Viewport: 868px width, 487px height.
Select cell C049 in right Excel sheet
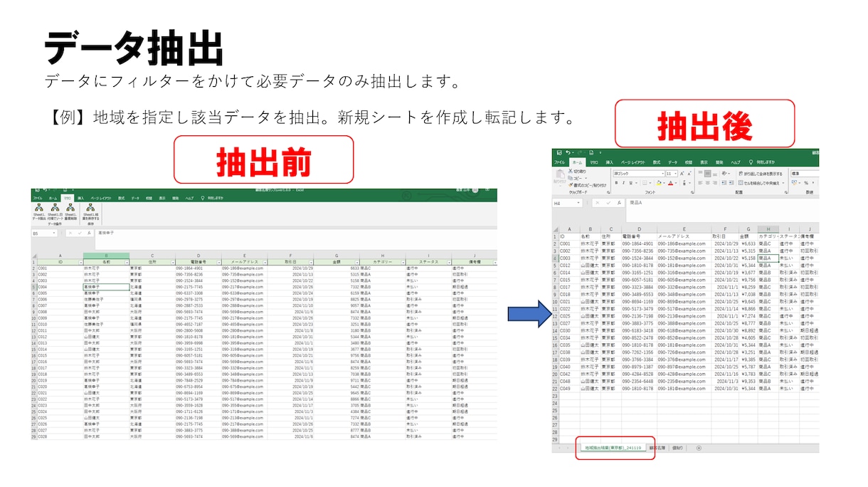coord(568,388)
